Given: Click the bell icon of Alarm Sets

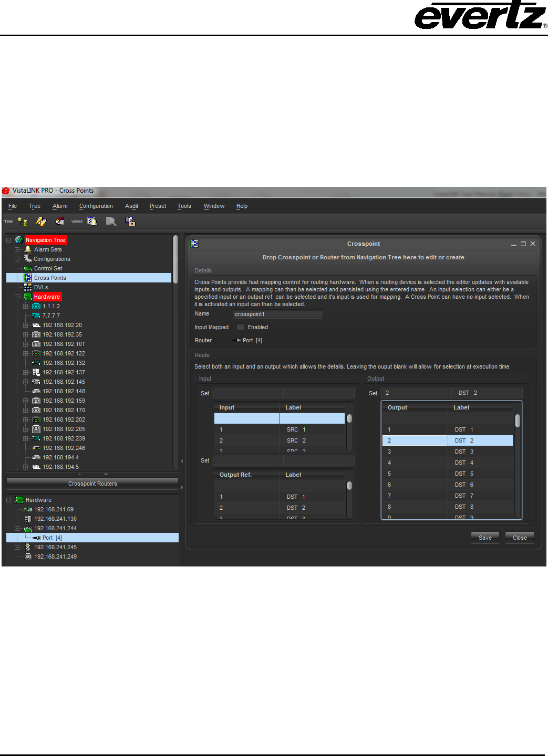Looking at the screenshot, I should coord(28,249).
